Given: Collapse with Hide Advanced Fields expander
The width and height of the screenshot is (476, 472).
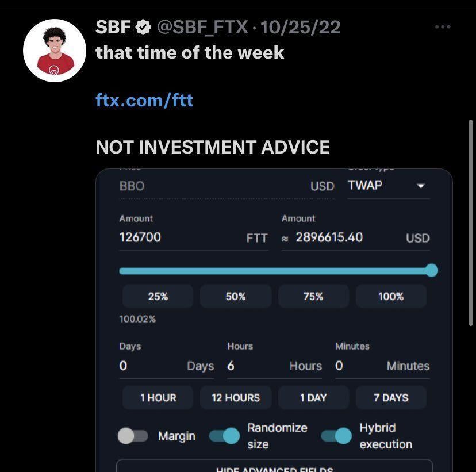Looking at the screenshot, I should (x=274, y=467).
